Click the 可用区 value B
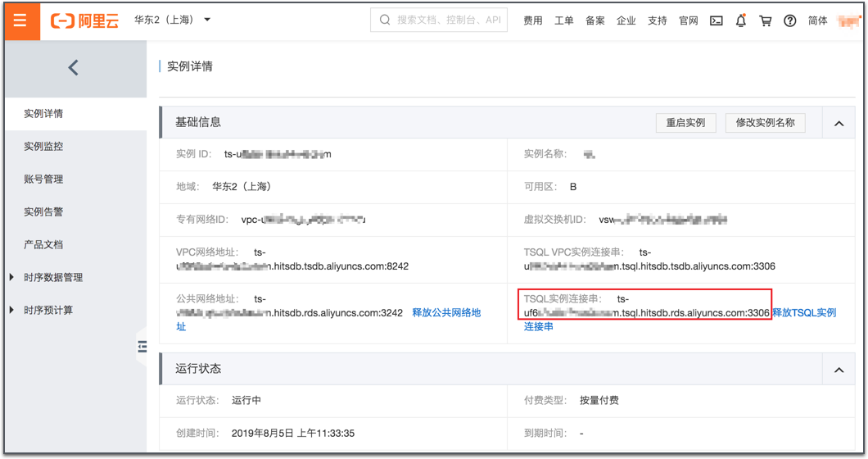Viewport: 868px width, 459px height. 573,187
